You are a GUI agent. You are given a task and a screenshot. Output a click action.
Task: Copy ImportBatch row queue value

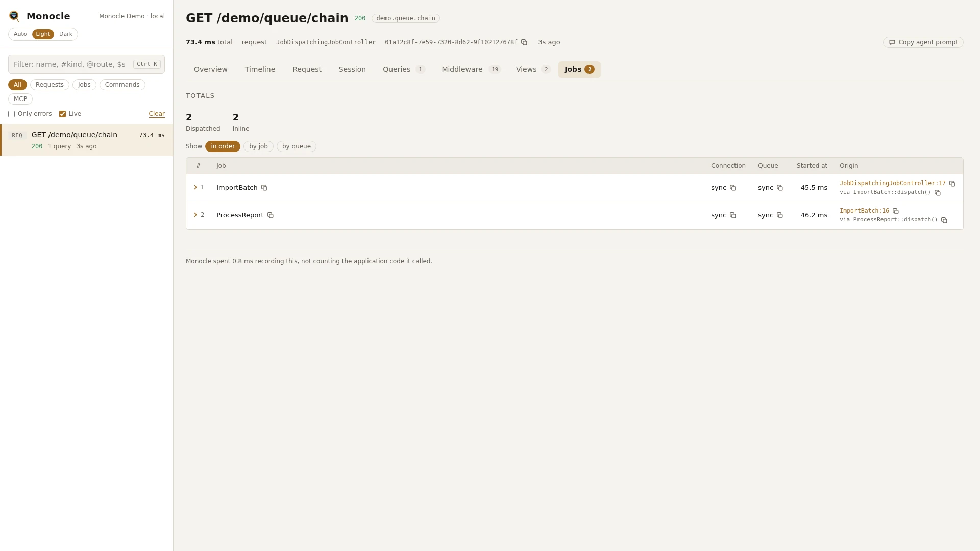pyautogui.click(x=780, y=188)
